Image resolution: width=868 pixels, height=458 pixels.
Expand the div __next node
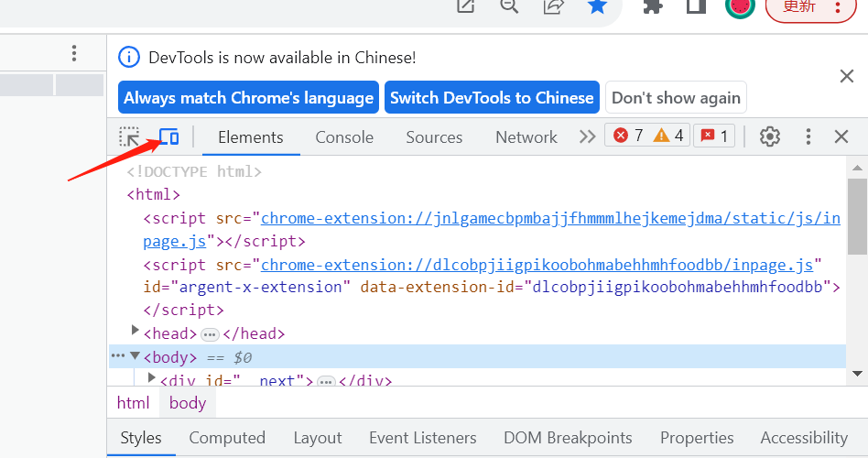click(x=152, y=377)
